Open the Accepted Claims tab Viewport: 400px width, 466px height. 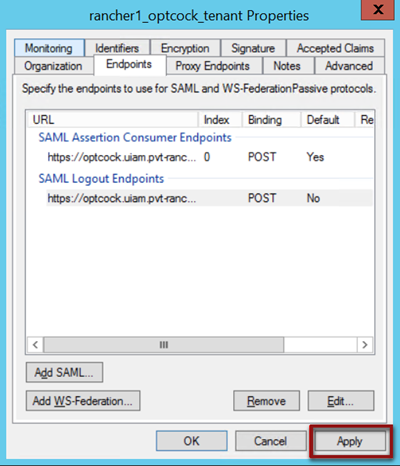point(335,48)
